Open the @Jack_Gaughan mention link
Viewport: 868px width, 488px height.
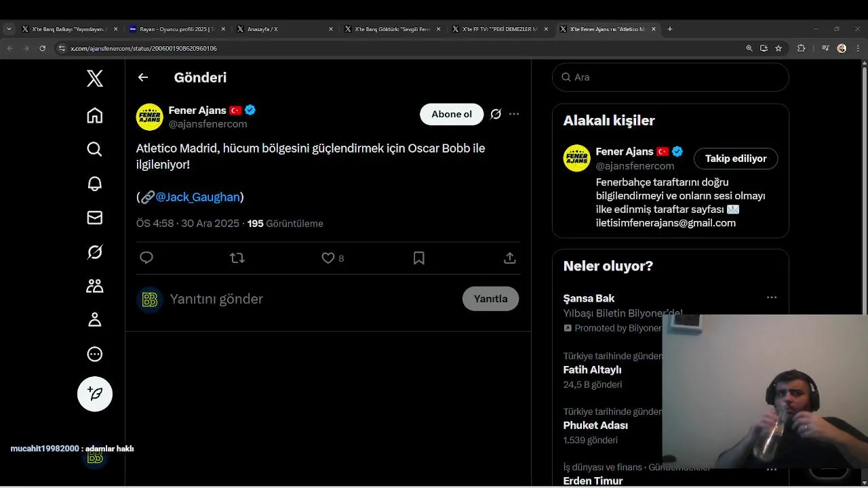coord(197,197)
